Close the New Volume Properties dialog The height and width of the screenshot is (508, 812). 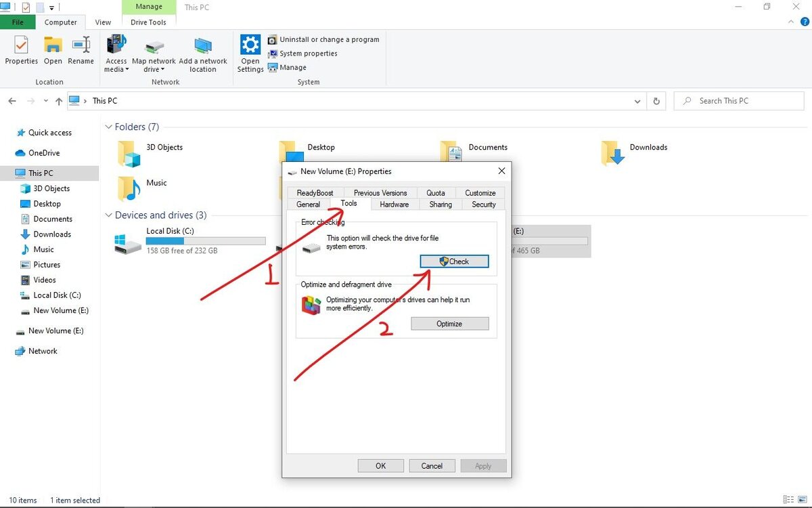point(501,171)
